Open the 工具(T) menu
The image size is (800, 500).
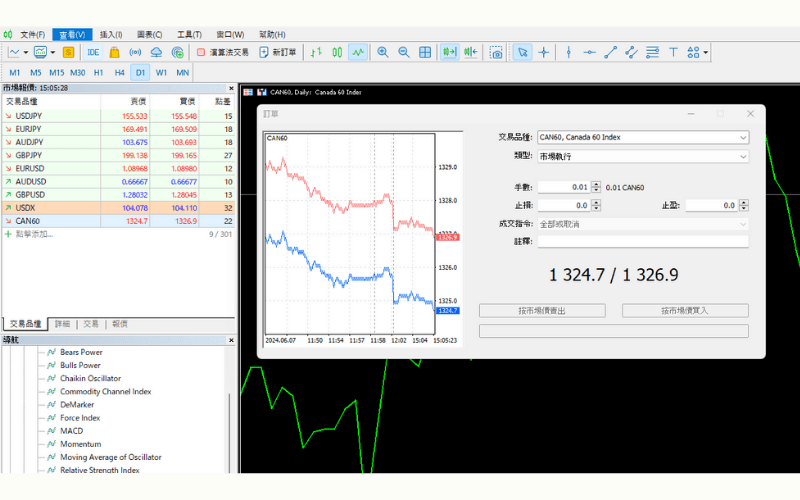tap(189, 34)
